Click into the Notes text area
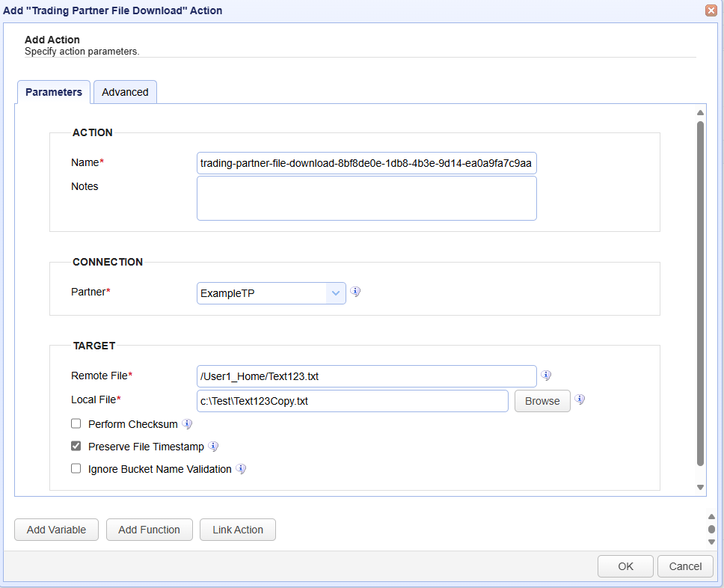 pos(366,198)
